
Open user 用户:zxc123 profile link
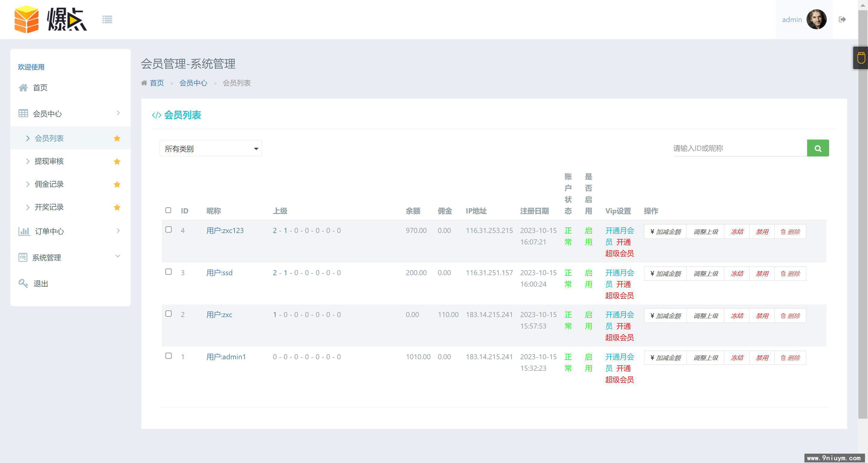(225, 231)
